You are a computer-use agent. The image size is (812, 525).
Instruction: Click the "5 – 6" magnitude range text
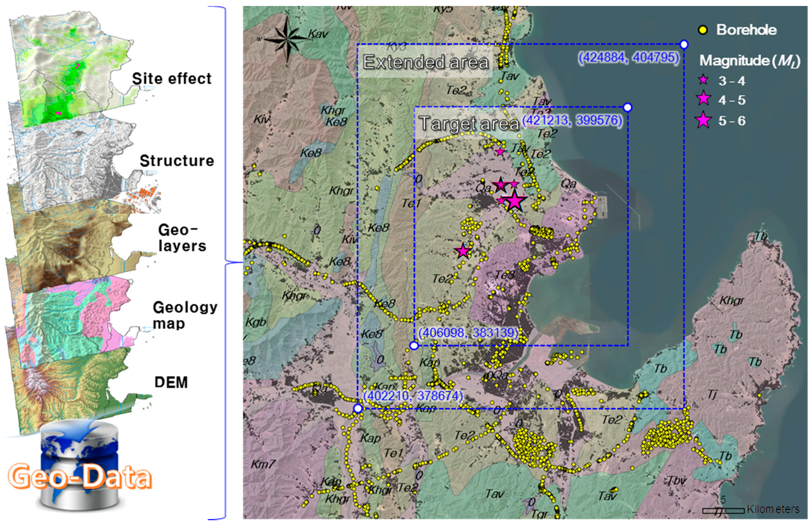click(731, 121)
